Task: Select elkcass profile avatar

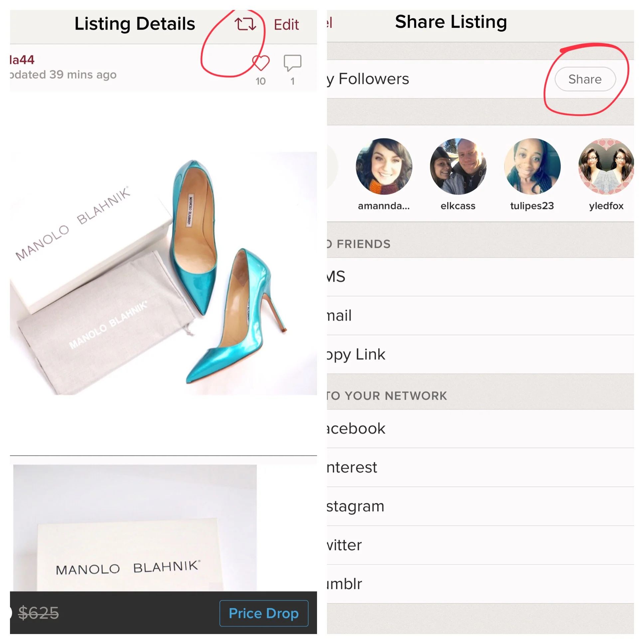Action: 458,167
